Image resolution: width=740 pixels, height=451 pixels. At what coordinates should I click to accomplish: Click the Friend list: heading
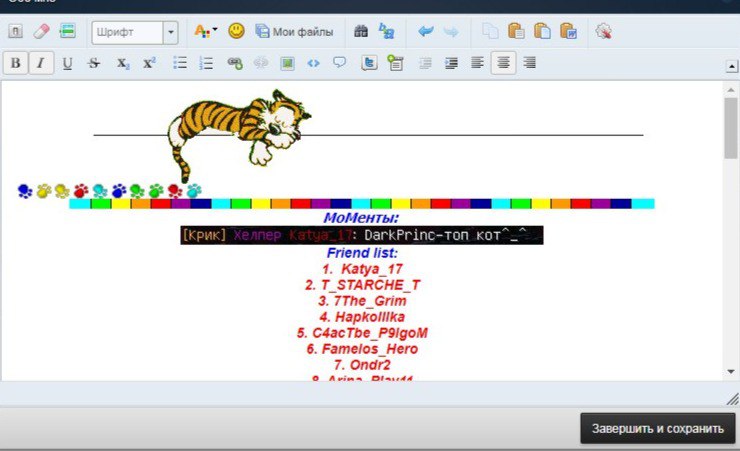tap(362, 253)
